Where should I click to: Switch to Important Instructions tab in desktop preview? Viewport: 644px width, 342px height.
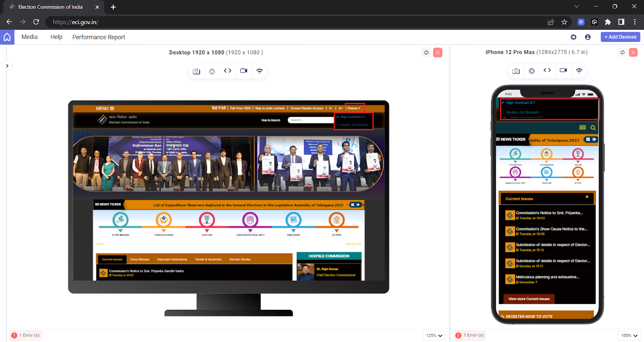point(172,259)
